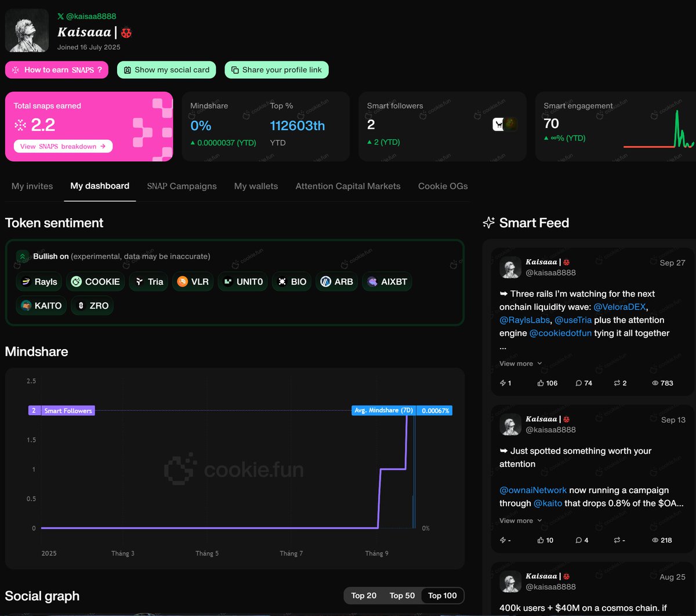Viewport: 696px width, 616px height.
Task: Open author avatar on the Sep 13 post
Action: click(x=510, y=425)
